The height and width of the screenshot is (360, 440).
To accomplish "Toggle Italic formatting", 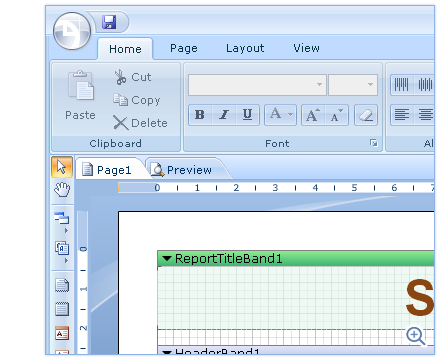I will coord(224,115).
